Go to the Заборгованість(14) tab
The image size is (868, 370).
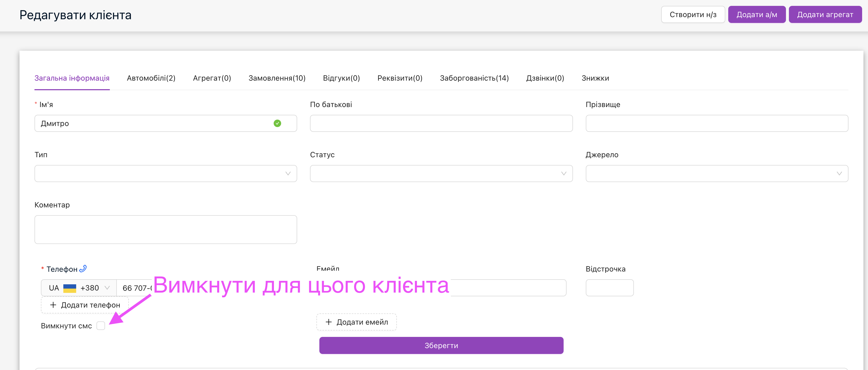[474, 78]
